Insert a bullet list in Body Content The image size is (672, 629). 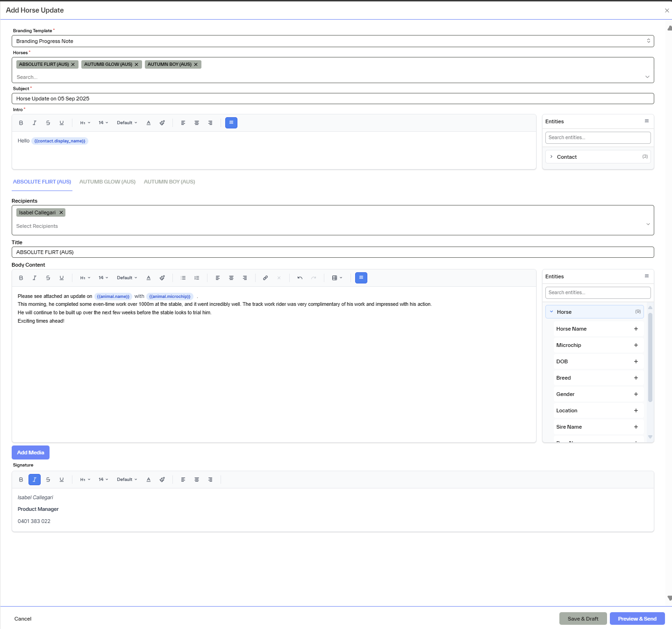pos(183,278)
